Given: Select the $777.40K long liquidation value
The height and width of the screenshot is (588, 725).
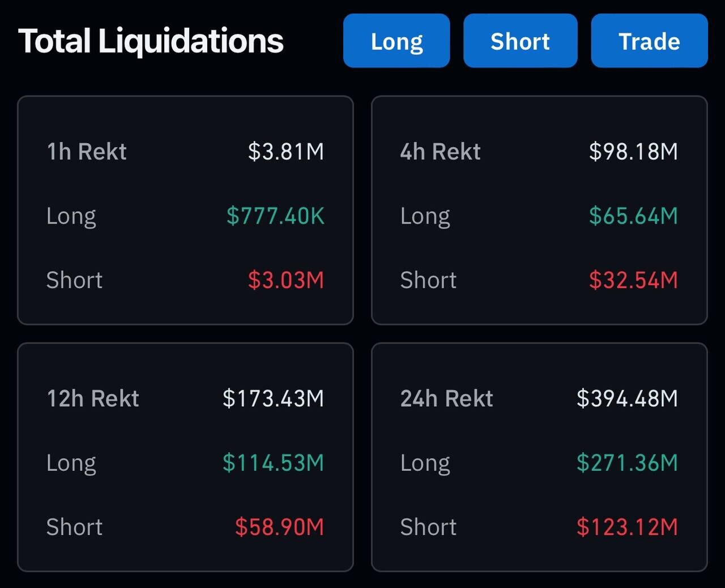Looking at the screenshot, I should pyautogui.click(x=275, y=216).
